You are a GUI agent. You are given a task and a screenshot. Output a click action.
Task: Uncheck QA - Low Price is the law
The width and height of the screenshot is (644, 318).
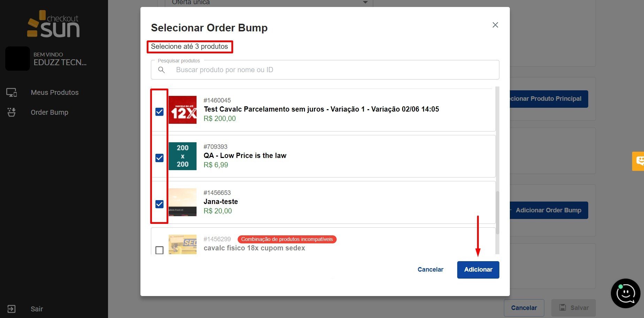[159, 158]
